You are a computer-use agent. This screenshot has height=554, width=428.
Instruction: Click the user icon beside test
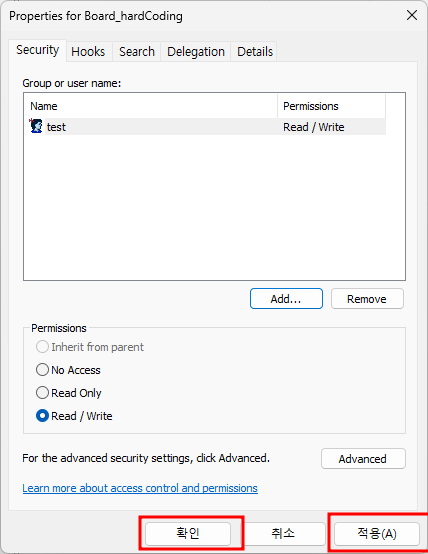tap(36, 126)
